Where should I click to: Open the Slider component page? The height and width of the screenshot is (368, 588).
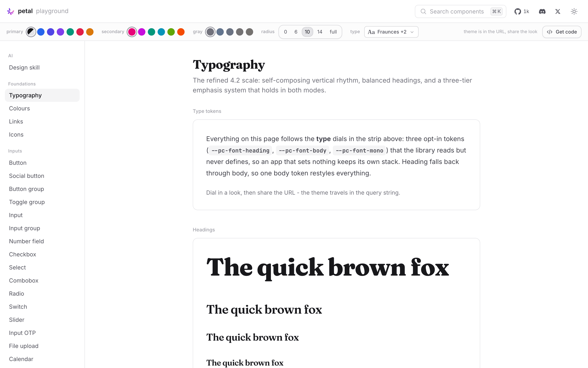[42, 320]
